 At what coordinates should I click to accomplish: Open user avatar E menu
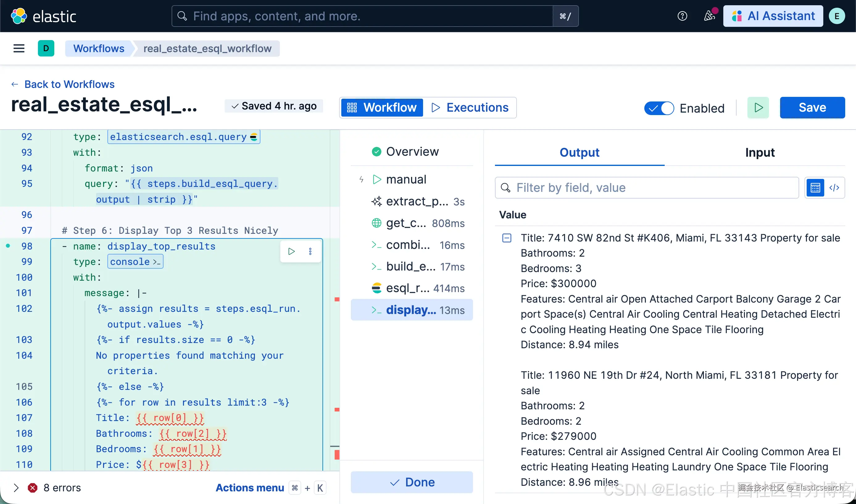[x=837, y=16]
